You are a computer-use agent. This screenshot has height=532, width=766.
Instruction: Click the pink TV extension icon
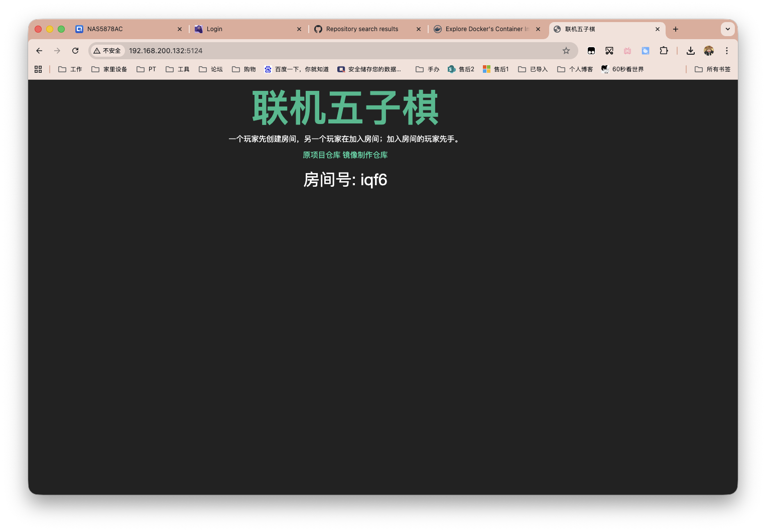[x=627, y=51]
